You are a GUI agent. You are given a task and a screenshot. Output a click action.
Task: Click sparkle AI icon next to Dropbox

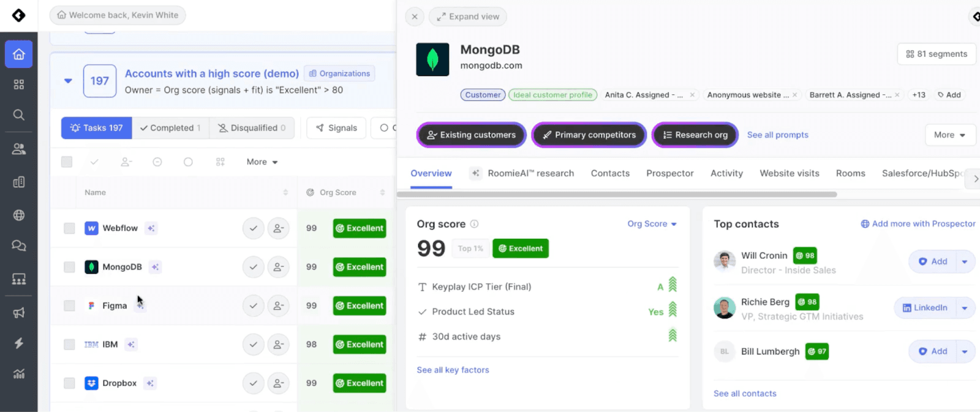tap(150, 383)
